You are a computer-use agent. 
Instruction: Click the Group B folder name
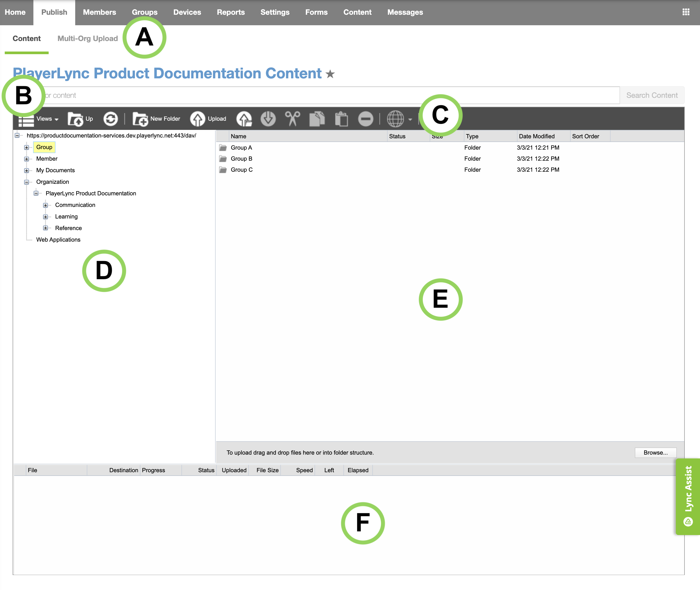[x=241, y=159]
